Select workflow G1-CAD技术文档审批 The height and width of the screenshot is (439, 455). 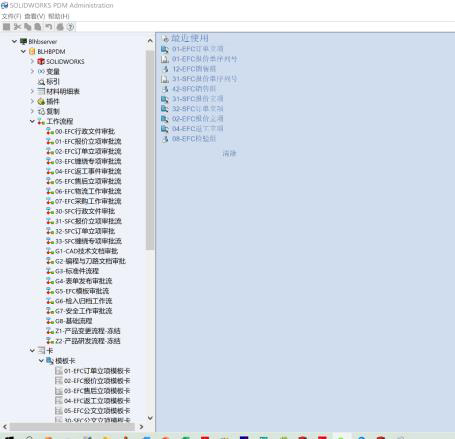pyautogui.click(x=86, y=251)
